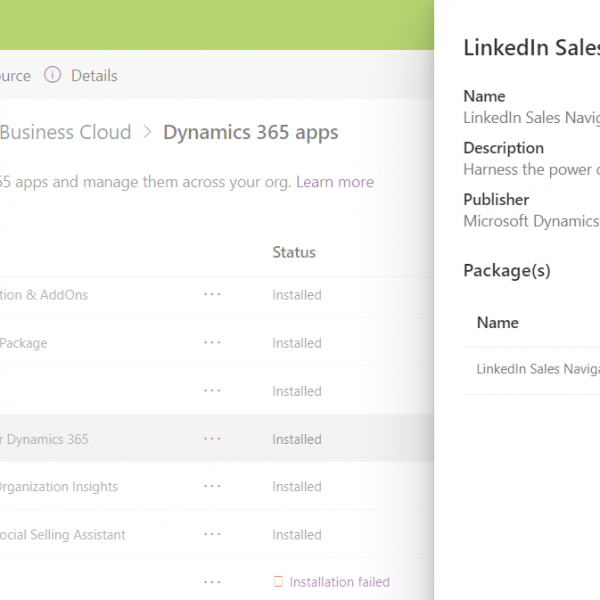Click Installed status in AddOns row
This screenshot has width=600, height=600.
297,295
